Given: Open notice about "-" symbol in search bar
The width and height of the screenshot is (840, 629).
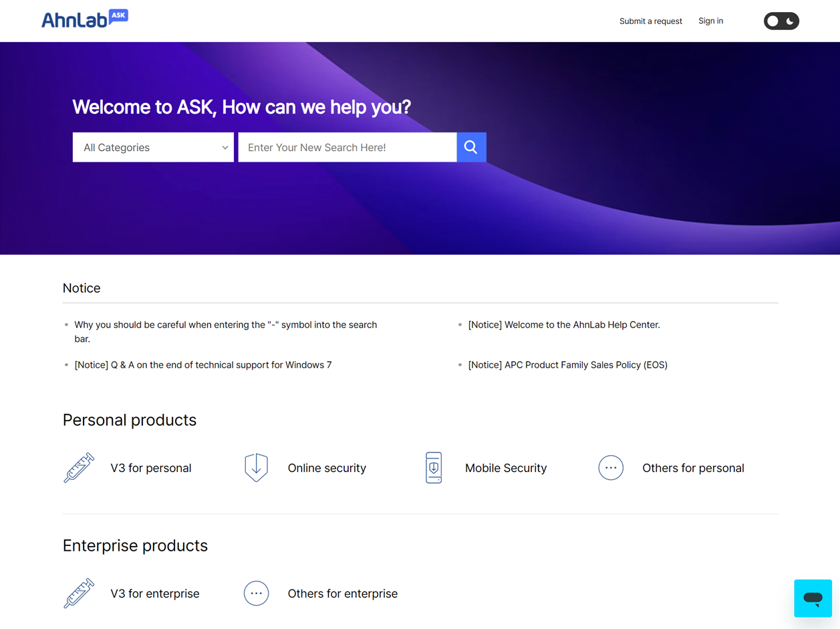Looking at the screenshot, I should 226,332.
